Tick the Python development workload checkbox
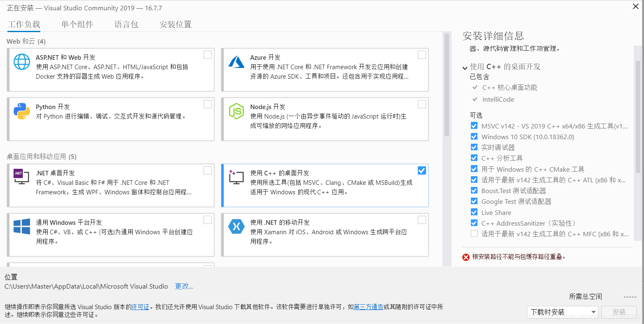This screenshot has height=324, width=644. click(208, 104)
